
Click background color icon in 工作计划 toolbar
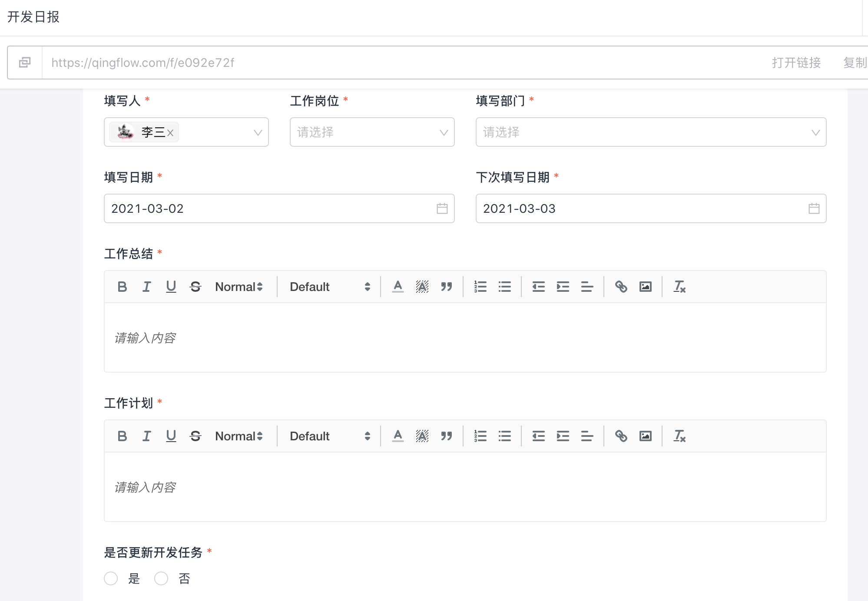tap(422, 436)
